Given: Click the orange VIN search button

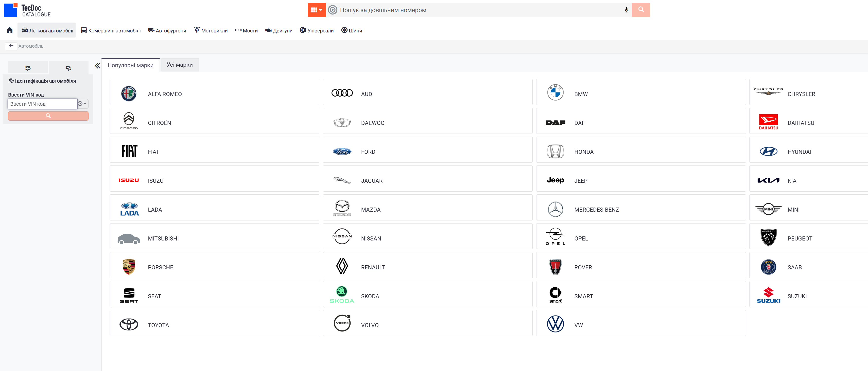Looking at the screenshot, I should [48, 116].
